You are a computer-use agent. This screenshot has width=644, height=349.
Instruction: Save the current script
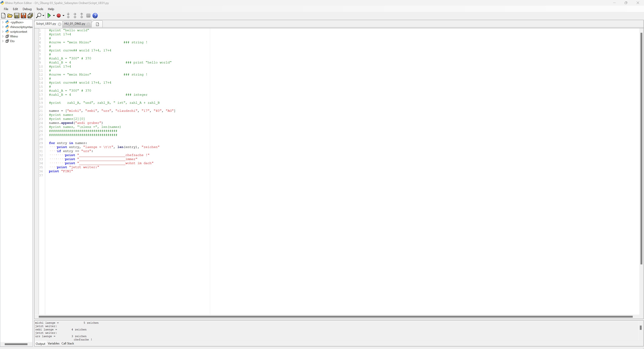[x=17, y=15]
